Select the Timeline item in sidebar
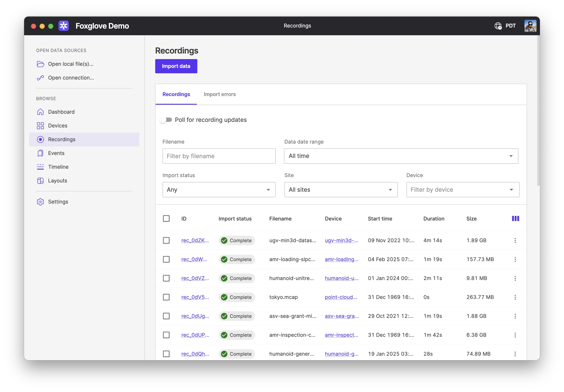Screen dimensions: 564x392 40,167
